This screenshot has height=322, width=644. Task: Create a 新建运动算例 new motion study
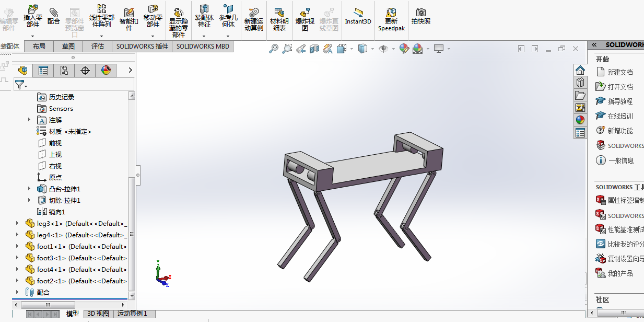point(254,18)
